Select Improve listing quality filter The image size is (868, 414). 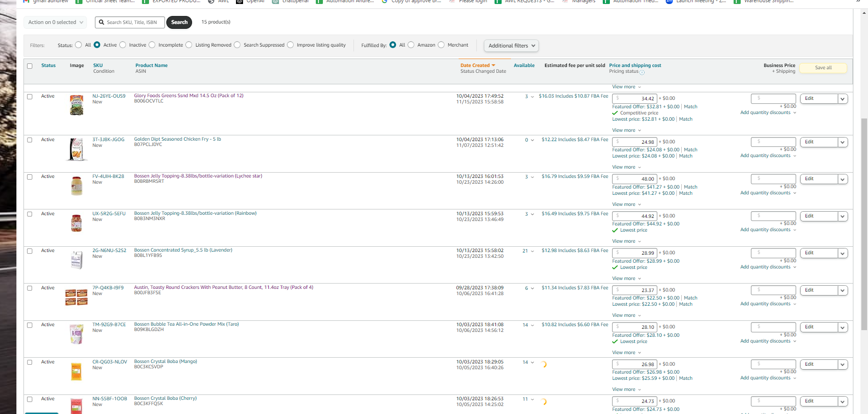[291, 45]
